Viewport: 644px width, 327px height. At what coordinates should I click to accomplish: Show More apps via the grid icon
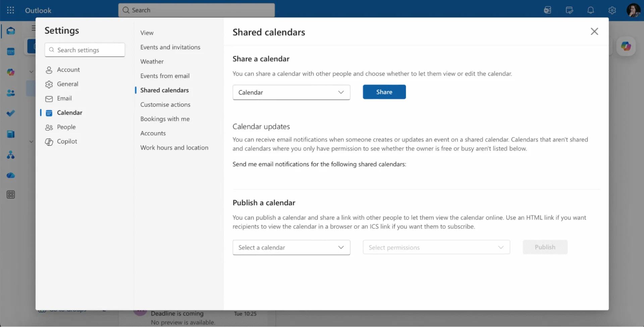pyautogui.click(x=11, y=194)
